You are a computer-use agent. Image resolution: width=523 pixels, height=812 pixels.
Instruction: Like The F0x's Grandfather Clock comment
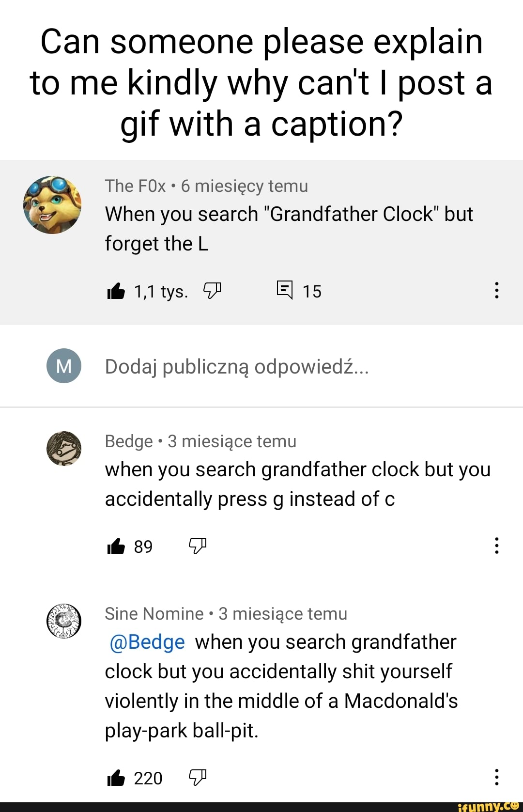116,291
